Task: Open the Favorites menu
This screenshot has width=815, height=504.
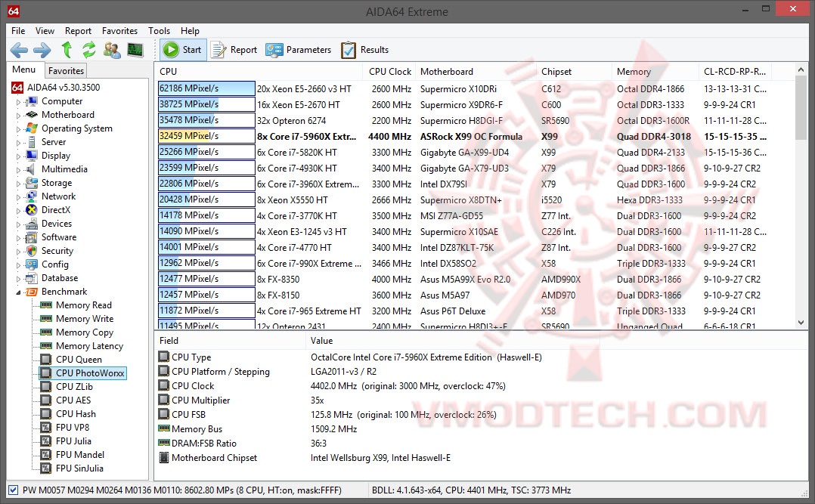Action: point(119,31)
